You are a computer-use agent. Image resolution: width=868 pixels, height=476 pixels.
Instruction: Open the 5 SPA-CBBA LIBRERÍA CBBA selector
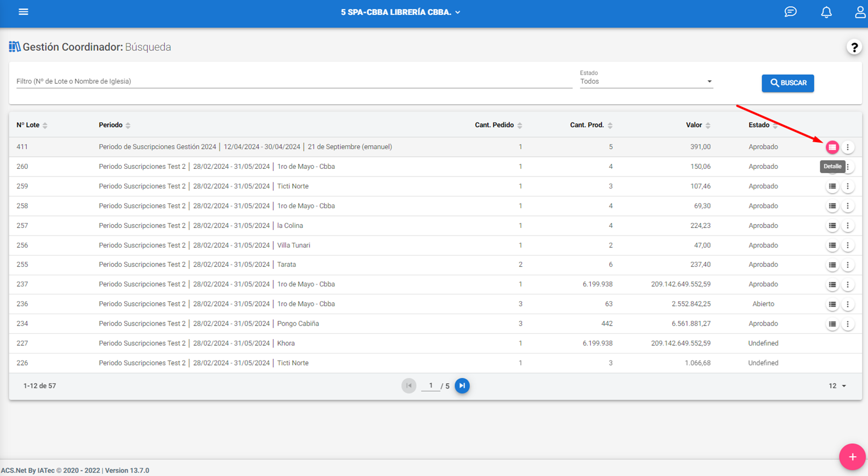coord(400,12)
